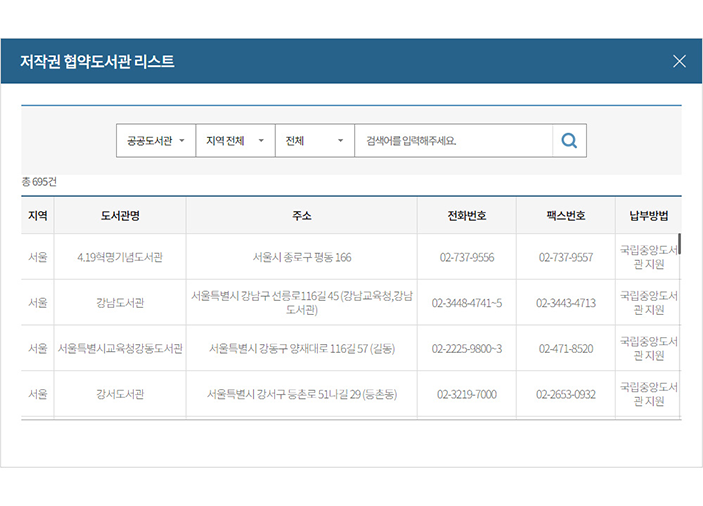The height and width of the screenshot is (506, 703).
Task: Click the 강서도서관 library name
Action: click(x=120, y=394)
